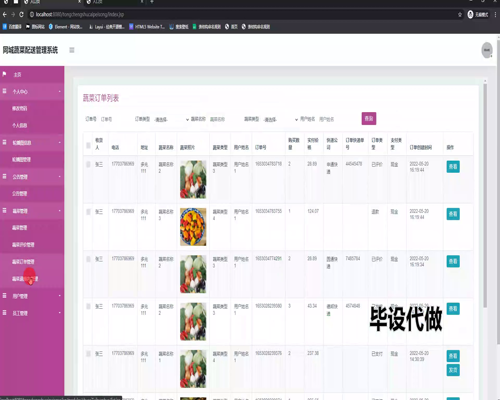Screen dimensions: 500x400
Task: Open the first bookmark in bookmarks bar
Action: (12, 27)
